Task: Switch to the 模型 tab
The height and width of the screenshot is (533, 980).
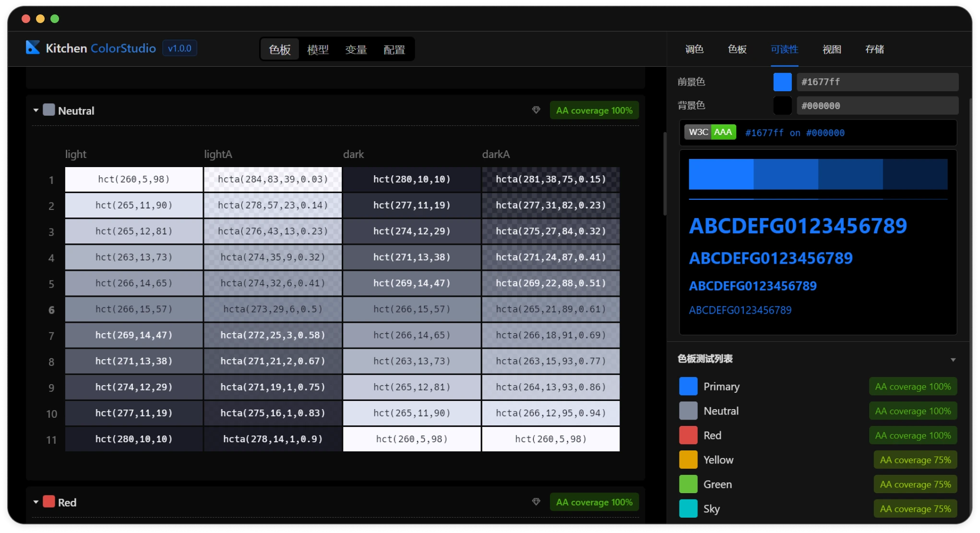Action: point(318,49)
